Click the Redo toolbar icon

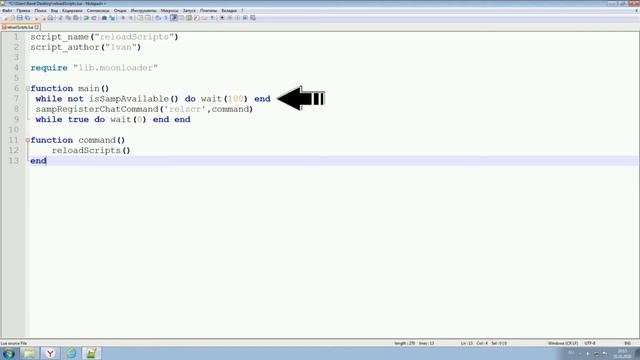pyautogui.click(x=94, y=18)
